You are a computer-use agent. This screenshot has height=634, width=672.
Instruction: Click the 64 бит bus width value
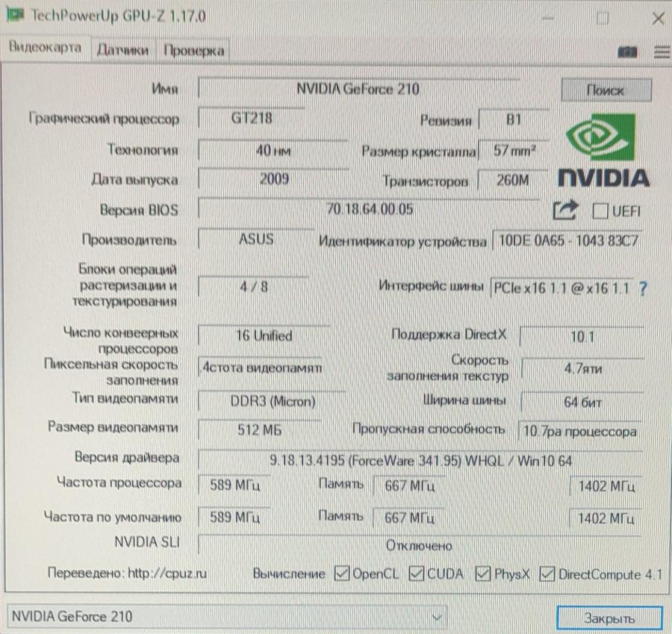pyautogui.click(x=582, y=402)
